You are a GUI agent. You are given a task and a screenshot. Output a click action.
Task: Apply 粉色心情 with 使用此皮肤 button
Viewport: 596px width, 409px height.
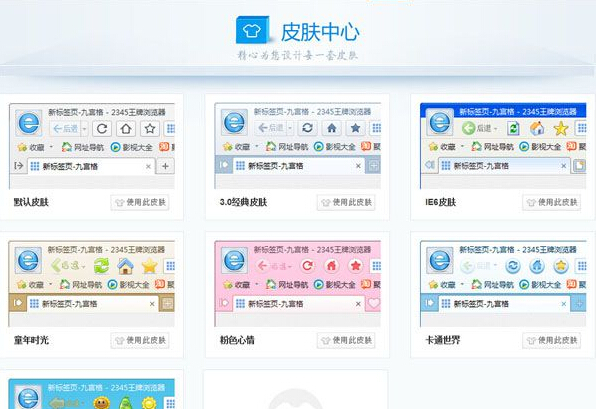346,340
